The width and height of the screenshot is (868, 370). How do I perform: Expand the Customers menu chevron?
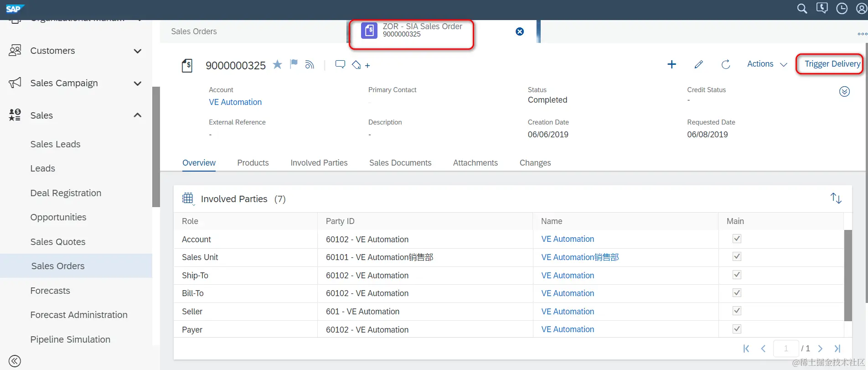click(137, 51)
